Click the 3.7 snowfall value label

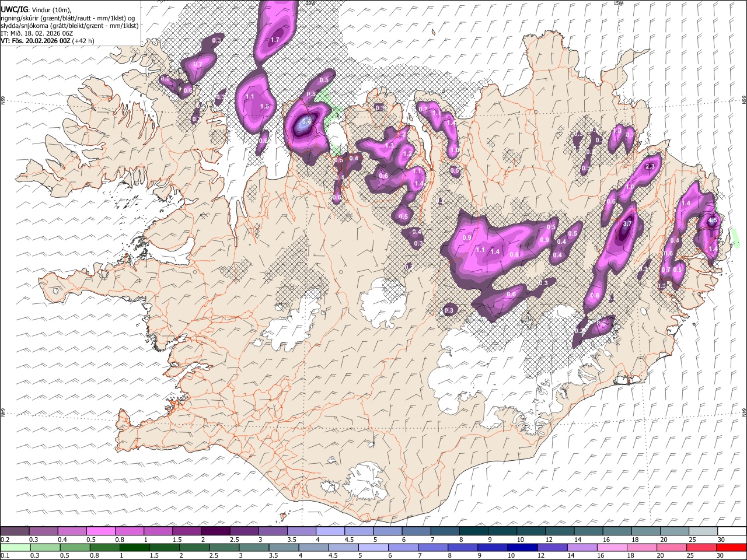627,224
